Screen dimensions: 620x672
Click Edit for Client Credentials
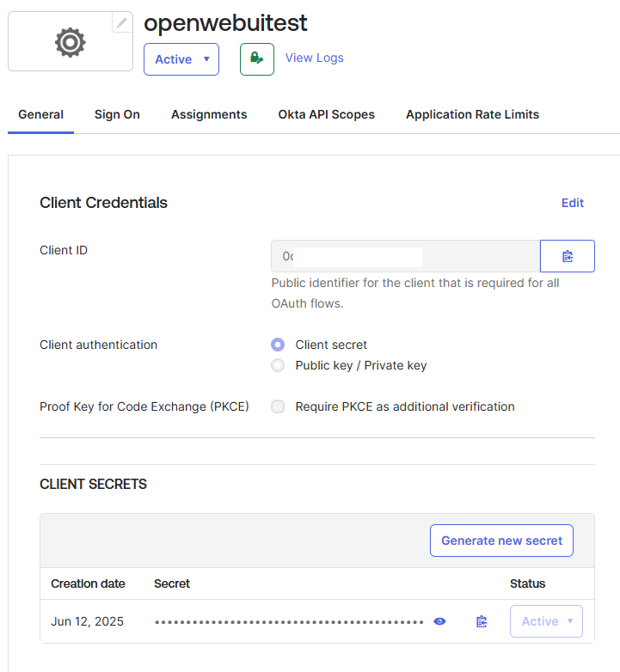pyautogui.click(x=572, y=203)
